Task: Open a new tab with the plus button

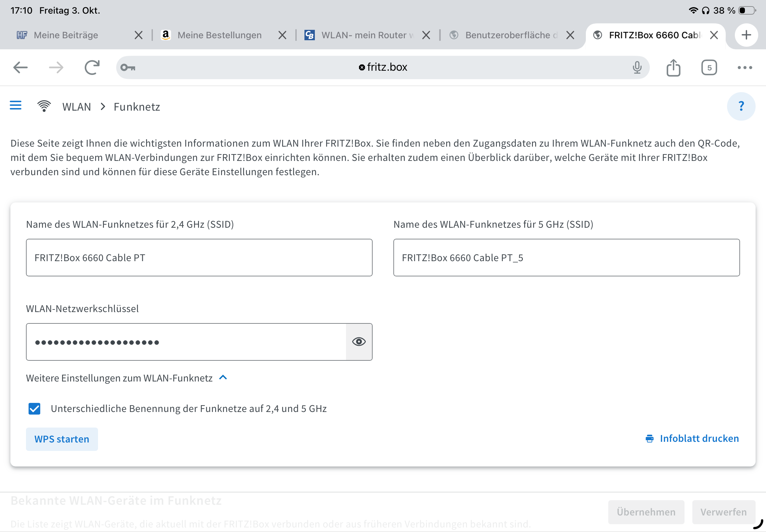Action: pos(746,35)
